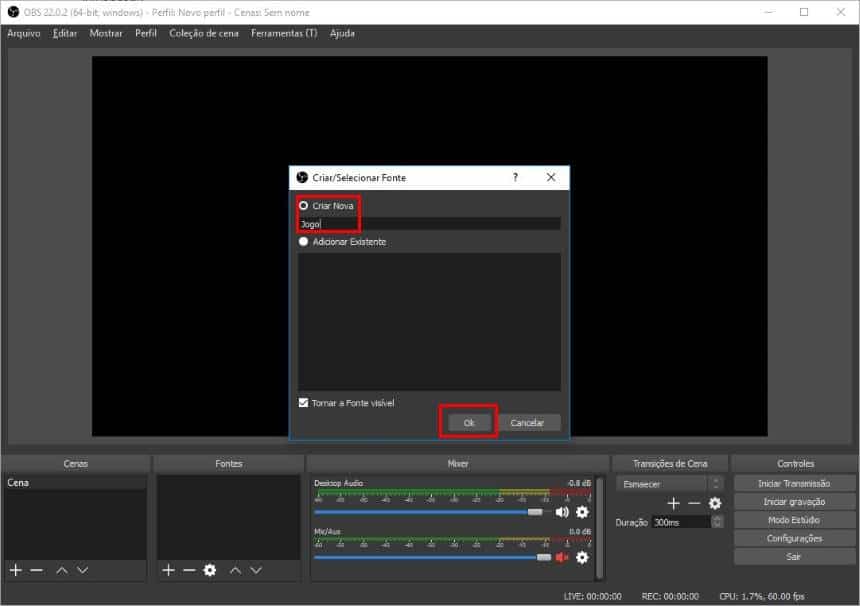Add a new scene with plus icon

(x=15, y=570)
